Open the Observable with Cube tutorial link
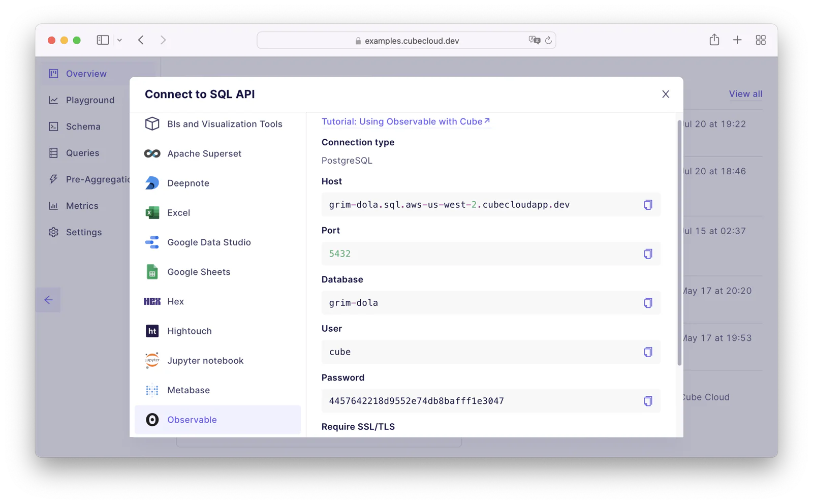This screenshot has width=813, height=504. [405, 121]
